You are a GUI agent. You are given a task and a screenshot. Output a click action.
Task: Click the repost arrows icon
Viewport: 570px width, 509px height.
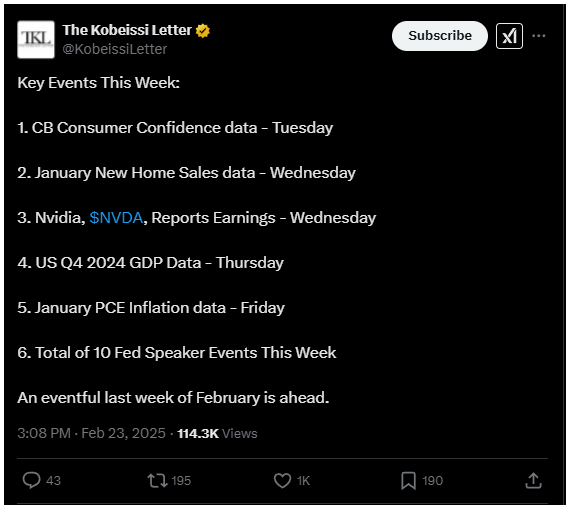pyautogui.click(x=157, y=480)
